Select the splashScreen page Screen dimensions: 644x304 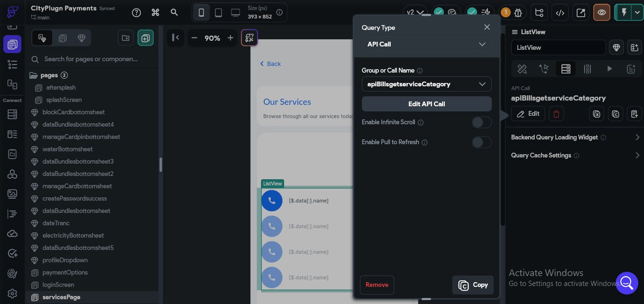64,100
